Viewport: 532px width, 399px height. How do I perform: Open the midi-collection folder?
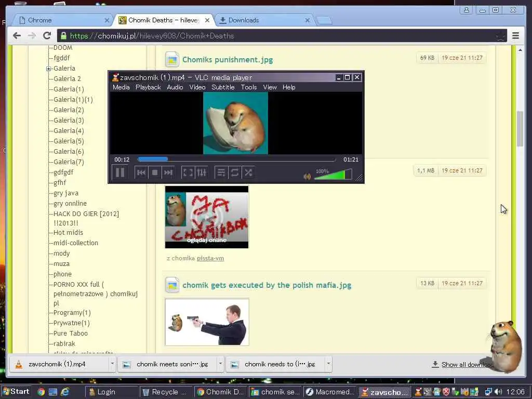76,243
